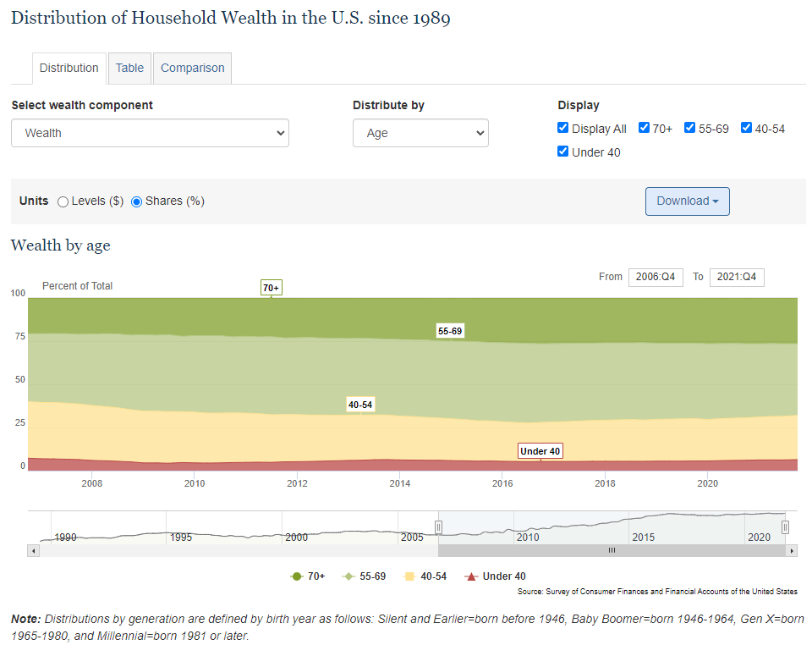Click the 55-69 legend diamond marker
Image resolution: width=812 pixels, height=645 pixels.
[x=348, y=576]
